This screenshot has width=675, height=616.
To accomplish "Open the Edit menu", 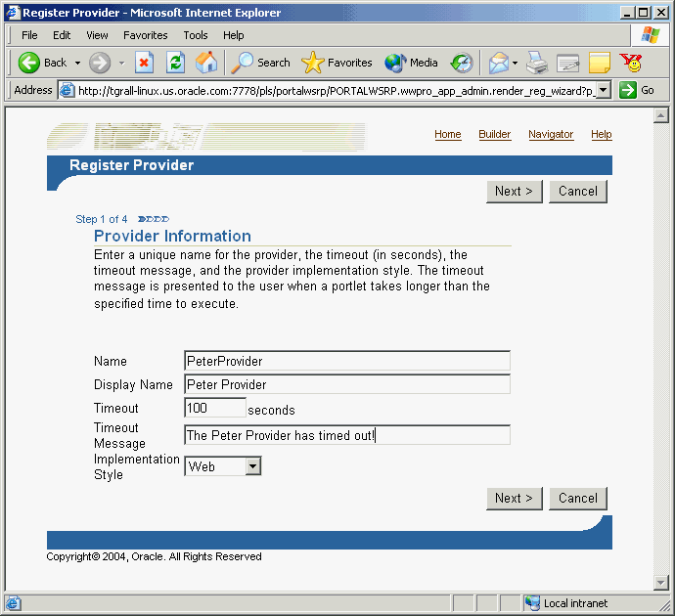I will [62, 35].
